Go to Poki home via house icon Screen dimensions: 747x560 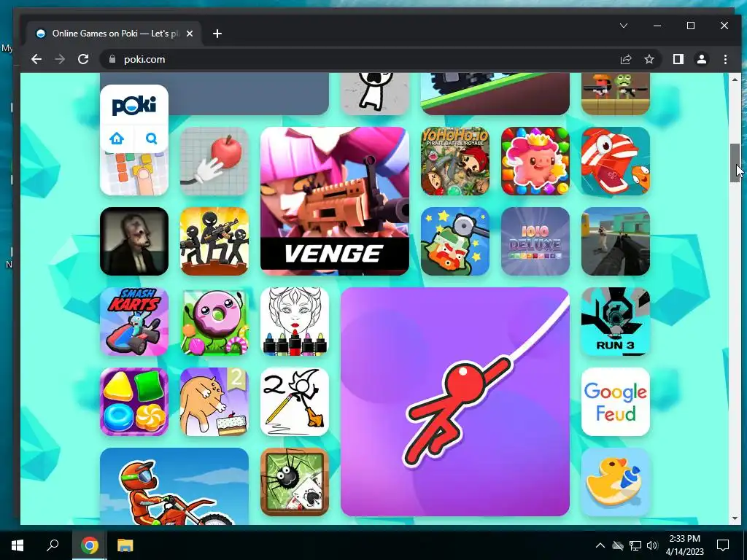(x=117, y=139)
